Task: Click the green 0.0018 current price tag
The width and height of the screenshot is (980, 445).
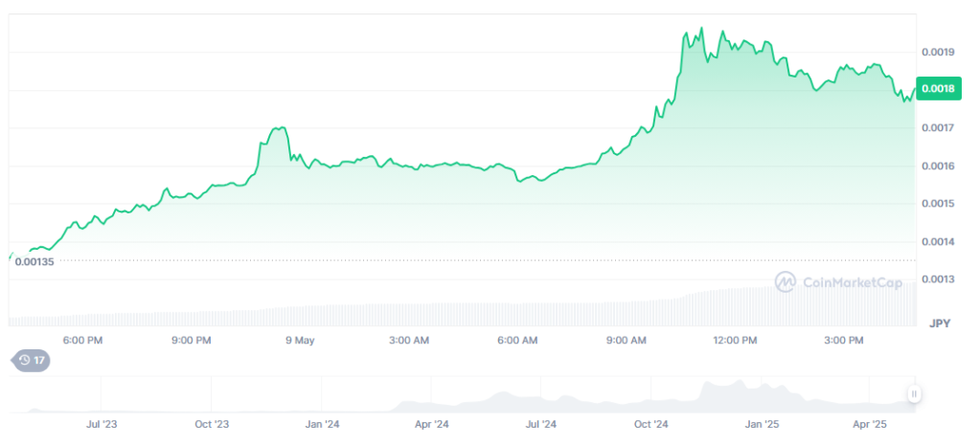Action: 937,89
